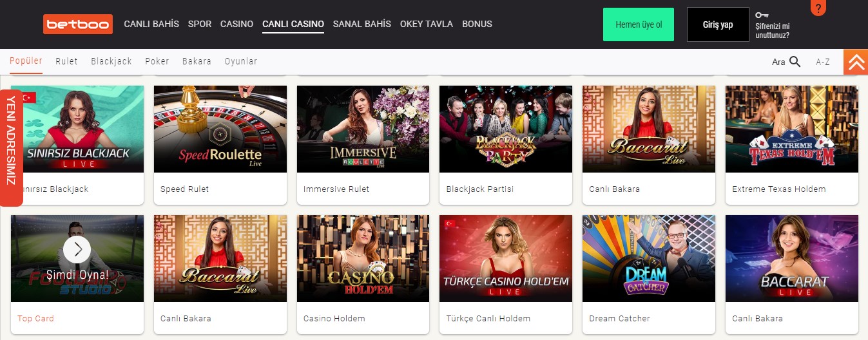Click the orange question mark help icon

(x=818, y=8)
